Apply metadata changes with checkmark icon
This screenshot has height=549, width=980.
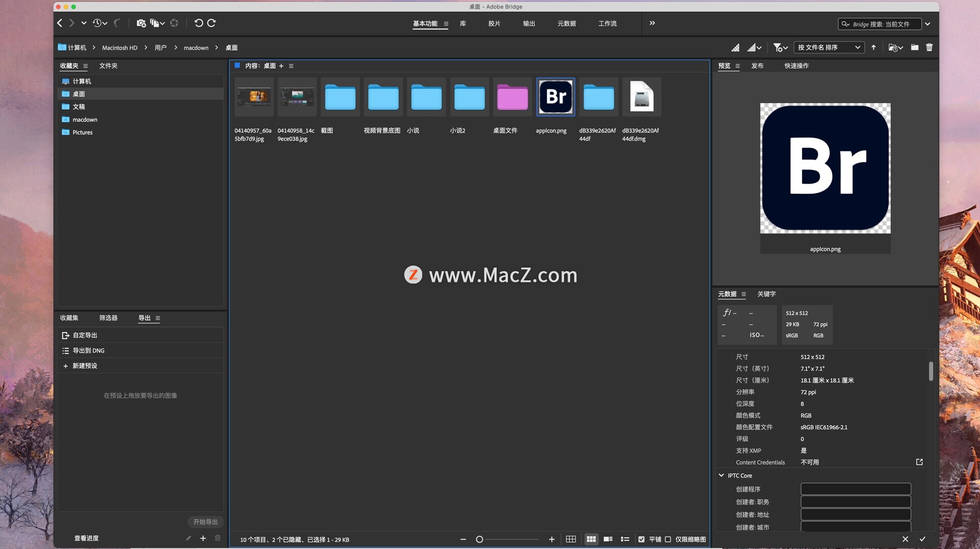point(922,539)
